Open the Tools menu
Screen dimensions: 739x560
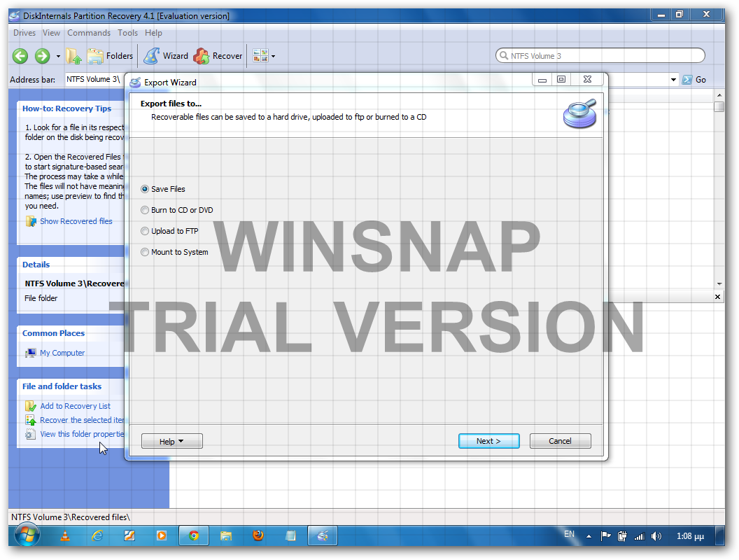[128, 33]
